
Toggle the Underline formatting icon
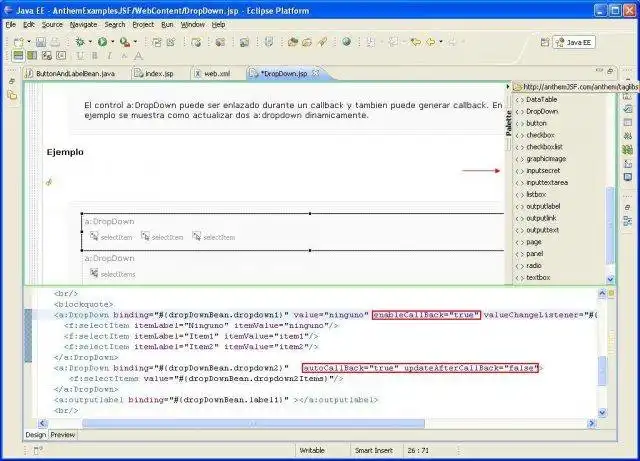80,56
